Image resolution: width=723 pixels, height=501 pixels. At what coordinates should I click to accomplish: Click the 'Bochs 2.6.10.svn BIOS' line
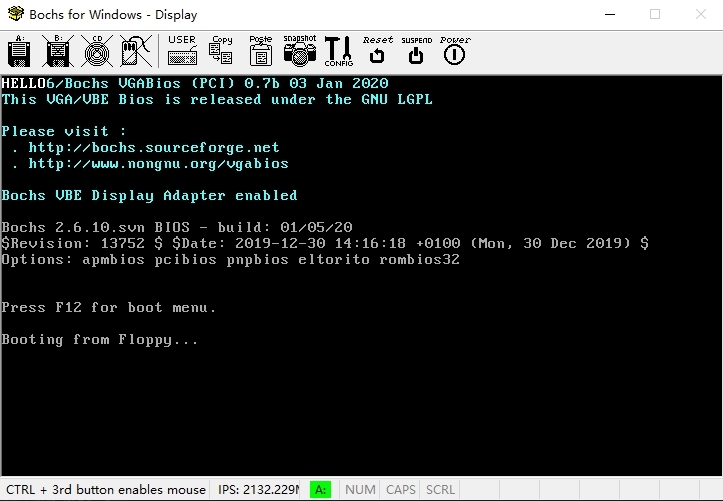click(177, 227)
